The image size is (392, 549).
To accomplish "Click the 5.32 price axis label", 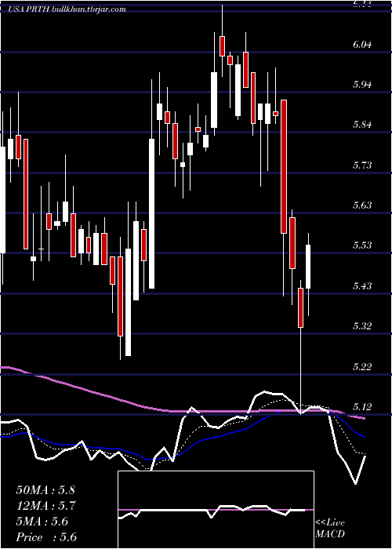I will tap(362, 326).
